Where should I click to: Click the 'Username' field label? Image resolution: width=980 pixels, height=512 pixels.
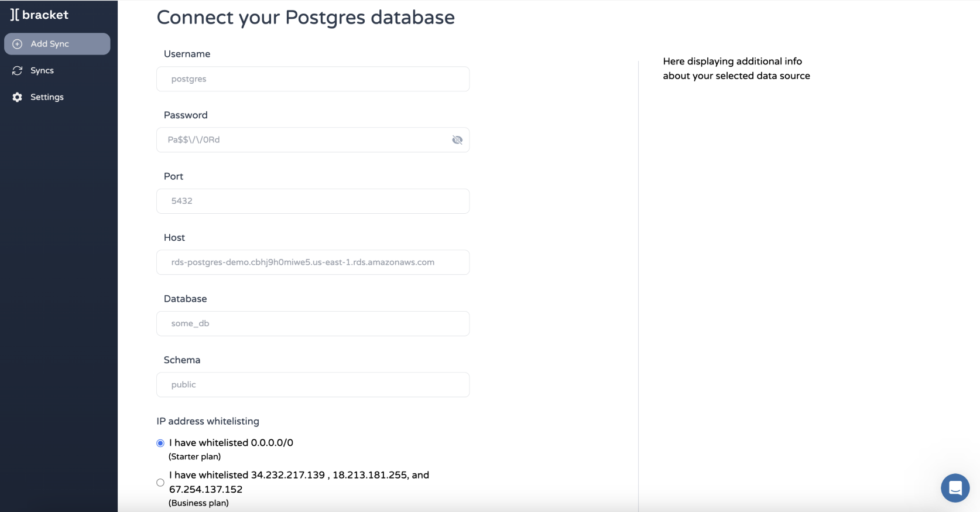click(x=187, y=54)
